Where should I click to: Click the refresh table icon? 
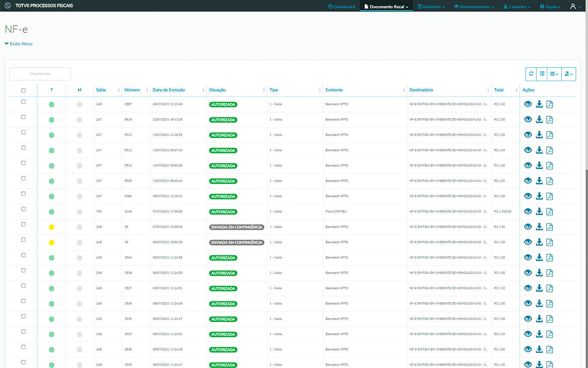[x=531, y=74]
